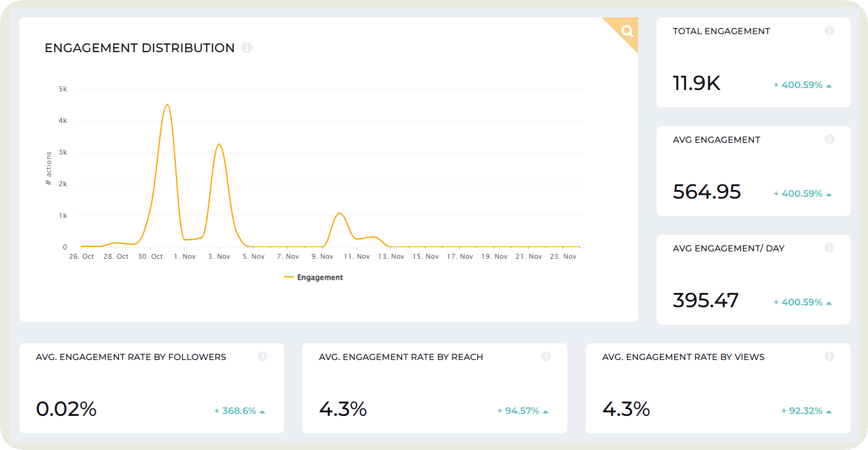
Task: Click the small engagement bump near 10 November
Action: click(x=340, y=214)
